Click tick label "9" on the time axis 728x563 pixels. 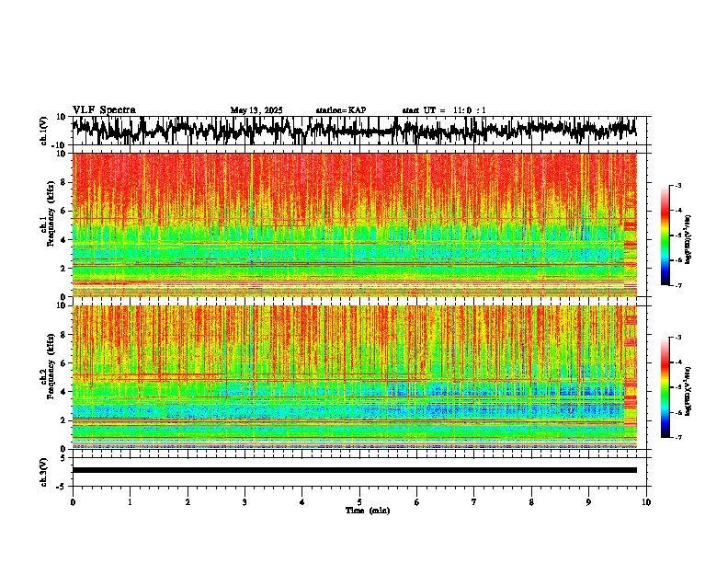(588, 502)
